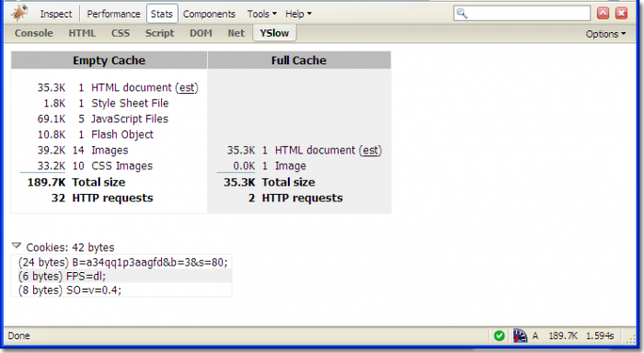644x353 pixels.
Task: Click the red detach panel up-arrow button
Action: coord(603,13)
